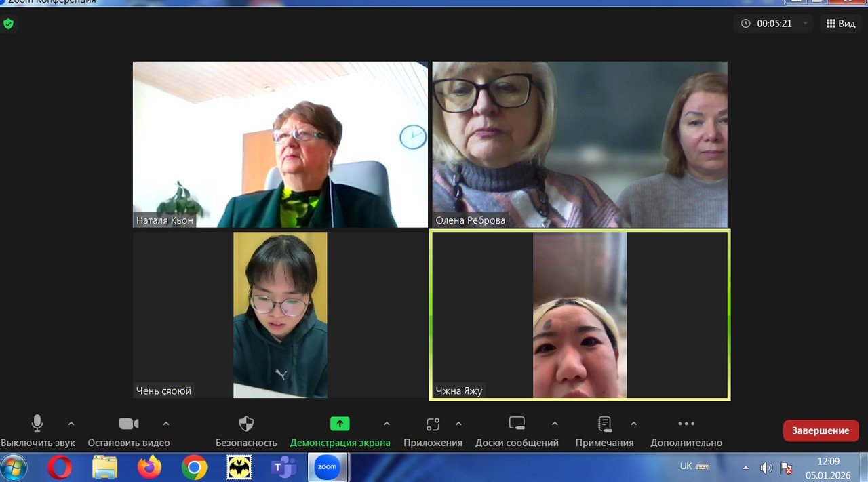
Task: Open the Apps (Приложения) icon
Action: click(x=433, y=424)
